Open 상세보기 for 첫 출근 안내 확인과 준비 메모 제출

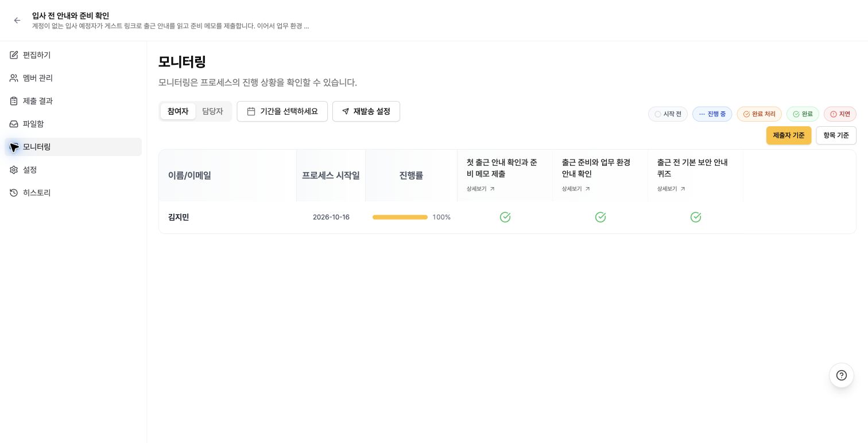pyautogui.click(x=480, y=189)
